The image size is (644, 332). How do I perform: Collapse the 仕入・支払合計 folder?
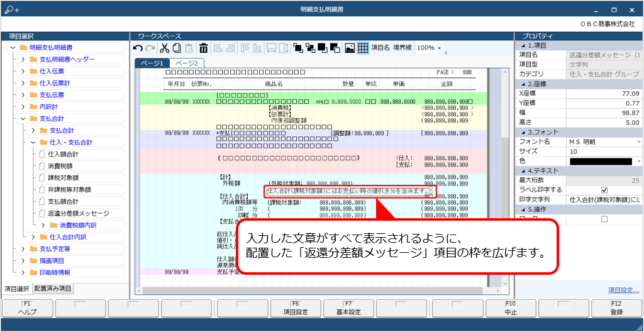click(x=33, y=143)
